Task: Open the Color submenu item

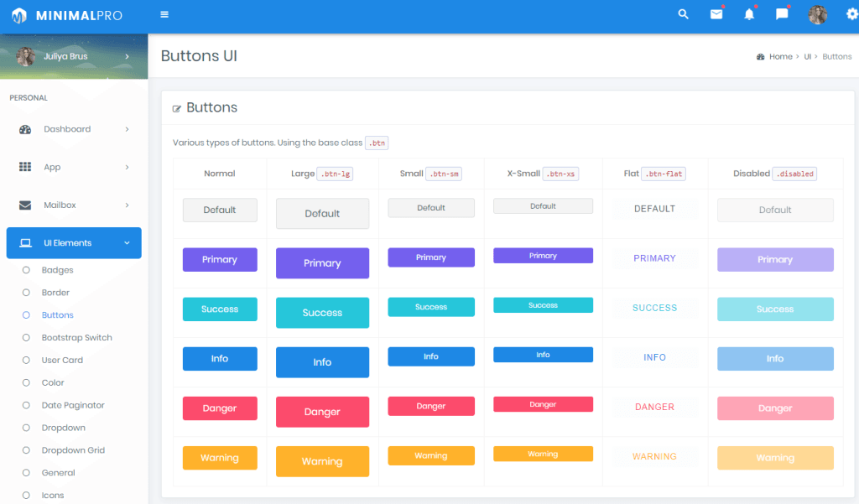Action: pyautogui.click(x=53, y=382)
